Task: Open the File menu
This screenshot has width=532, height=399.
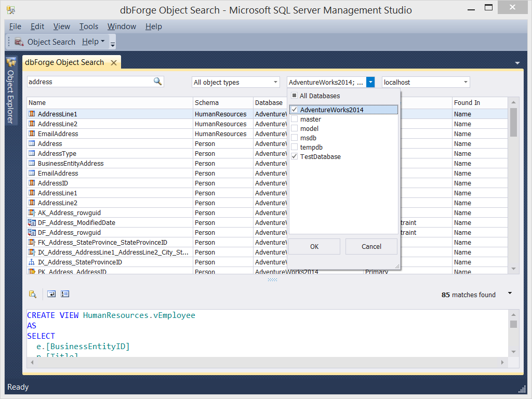Action: 15,26
